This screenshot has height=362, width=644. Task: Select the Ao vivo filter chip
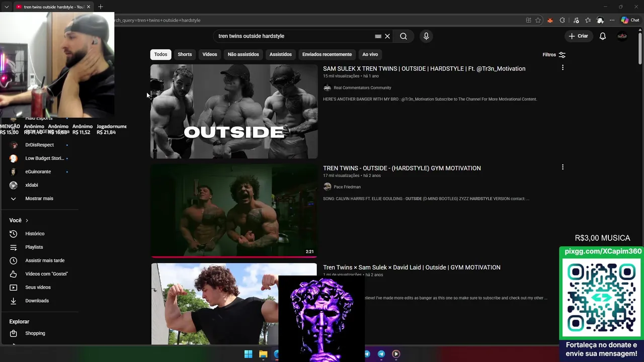[370, 54]
